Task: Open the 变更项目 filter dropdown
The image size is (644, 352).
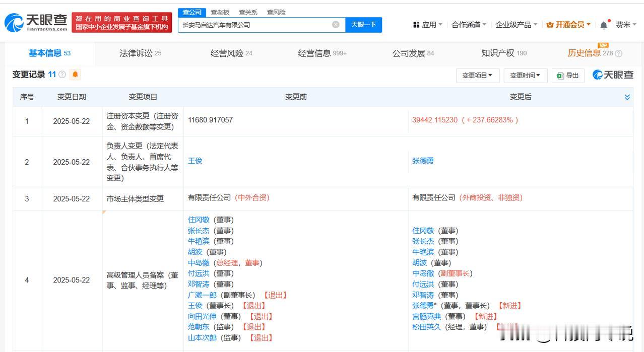Action: (477, 76)
